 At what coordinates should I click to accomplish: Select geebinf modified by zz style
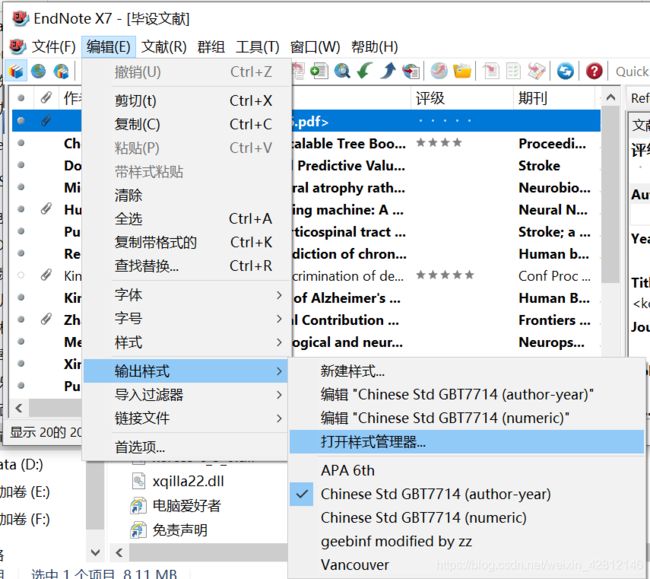(x=466, y=541)
